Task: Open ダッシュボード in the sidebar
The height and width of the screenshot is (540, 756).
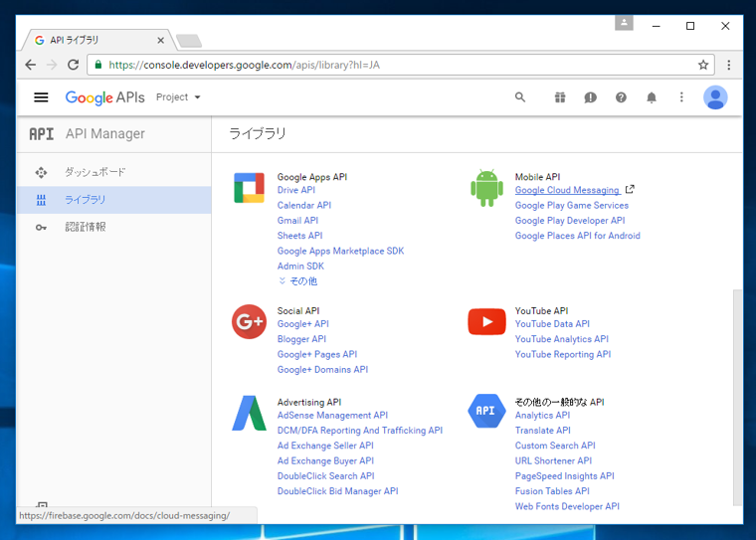Action: (114, 172)
